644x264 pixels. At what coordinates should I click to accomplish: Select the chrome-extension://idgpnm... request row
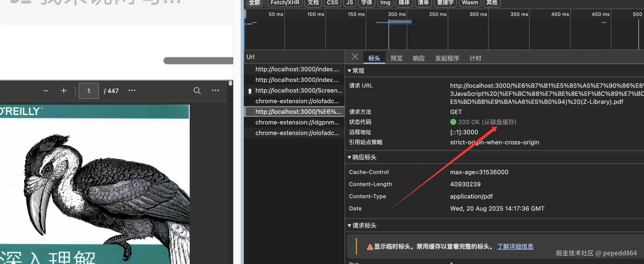(x=294, y=122)
